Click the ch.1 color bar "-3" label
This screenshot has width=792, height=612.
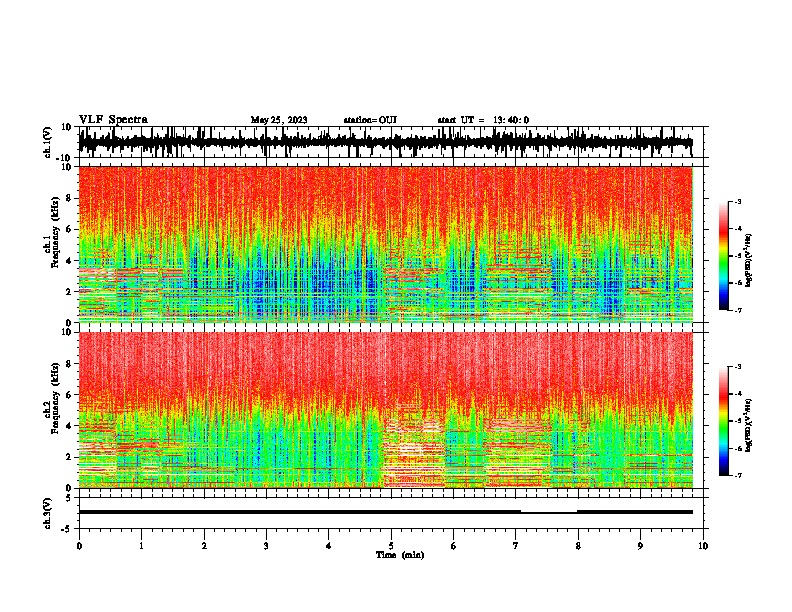pyautogui.click(x=738, y=201)
